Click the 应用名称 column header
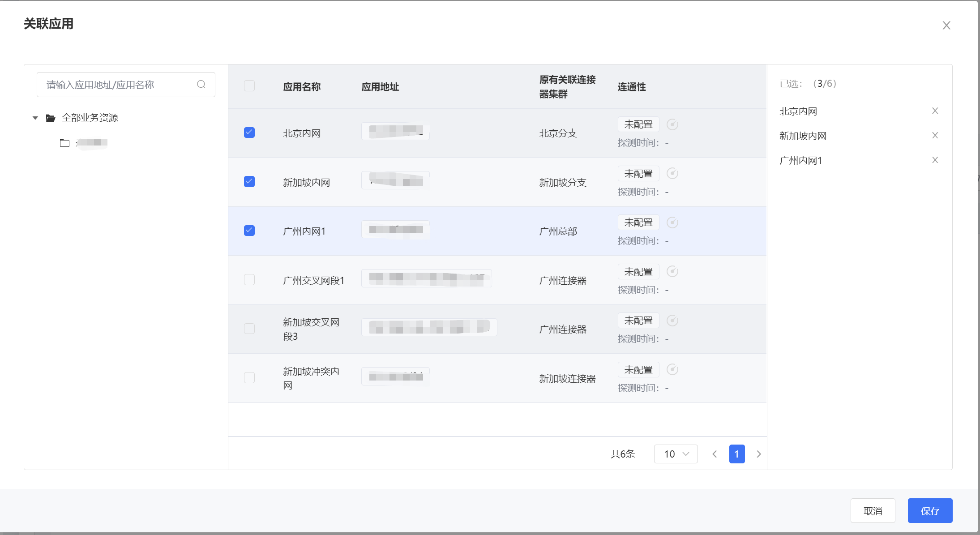The width and height of the screenshot is (980, 535). [302, 87]
